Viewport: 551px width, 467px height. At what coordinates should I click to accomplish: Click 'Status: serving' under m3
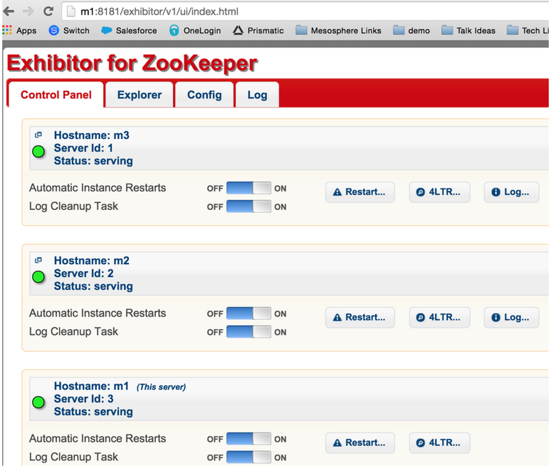(93, 161)
